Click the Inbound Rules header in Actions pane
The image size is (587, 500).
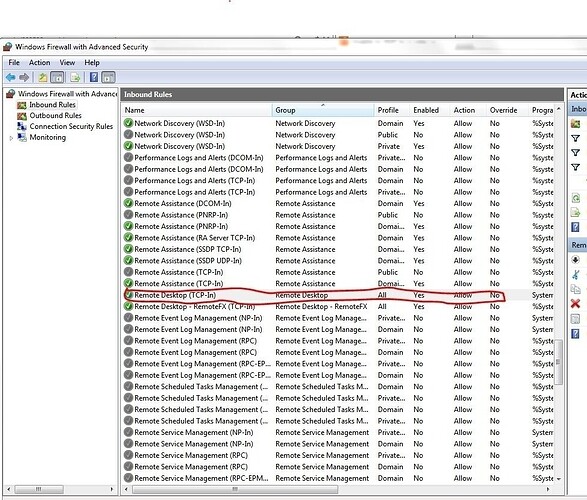(x=578, y=109)
